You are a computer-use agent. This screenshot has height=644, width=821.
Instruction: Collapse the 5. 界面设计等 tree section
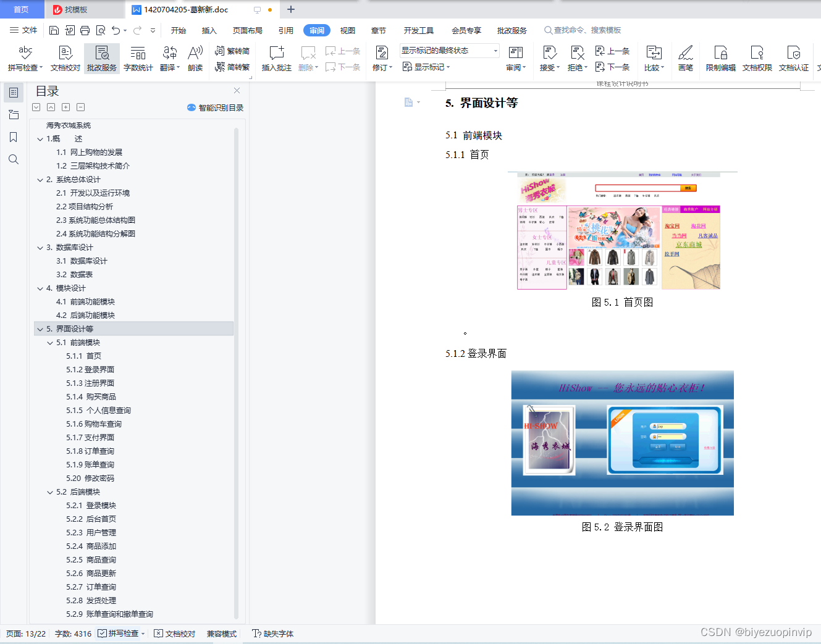pos(41,328)
